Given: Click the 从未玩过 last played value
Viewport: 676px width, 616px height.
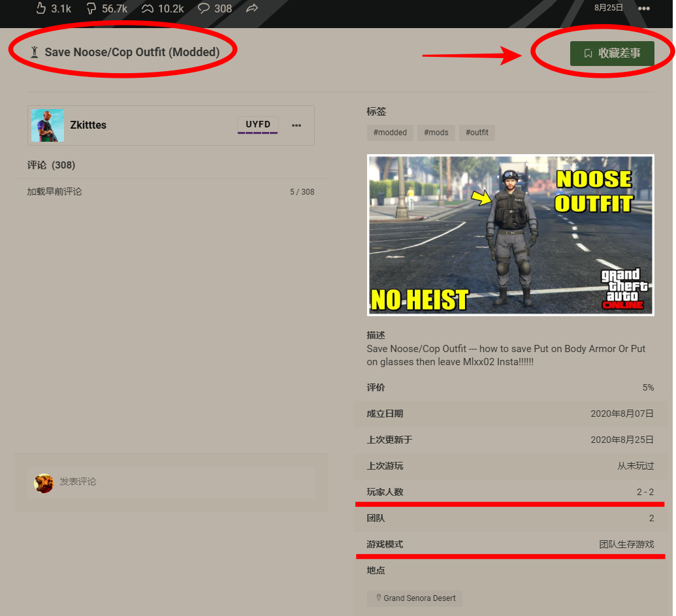Looking at the screenshot, I should pyautogui.click(x=636, y=466).
